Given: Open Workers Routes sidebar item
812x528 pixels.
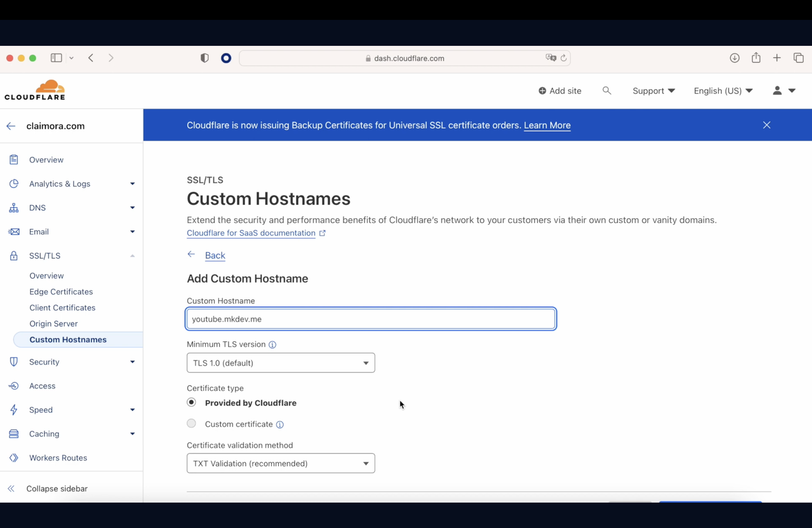Looking at the screenshot, I should tap(58, 458).
